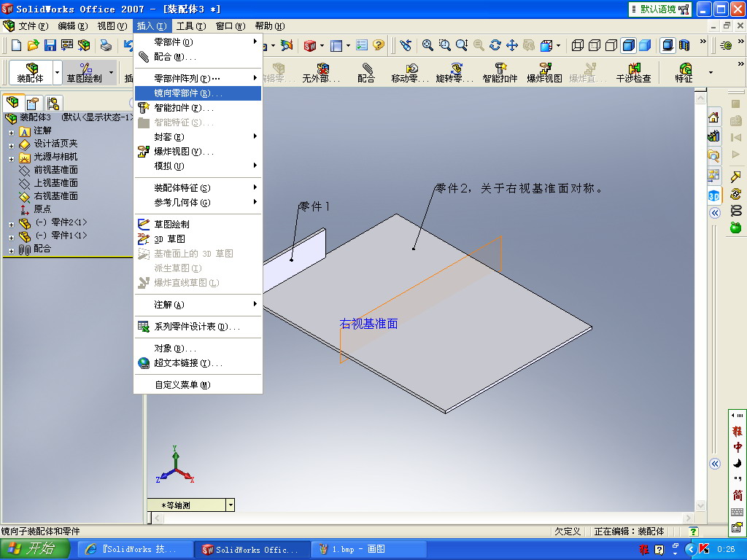
Task: Open the 工具 Tools menu
Action: [190, 26]
